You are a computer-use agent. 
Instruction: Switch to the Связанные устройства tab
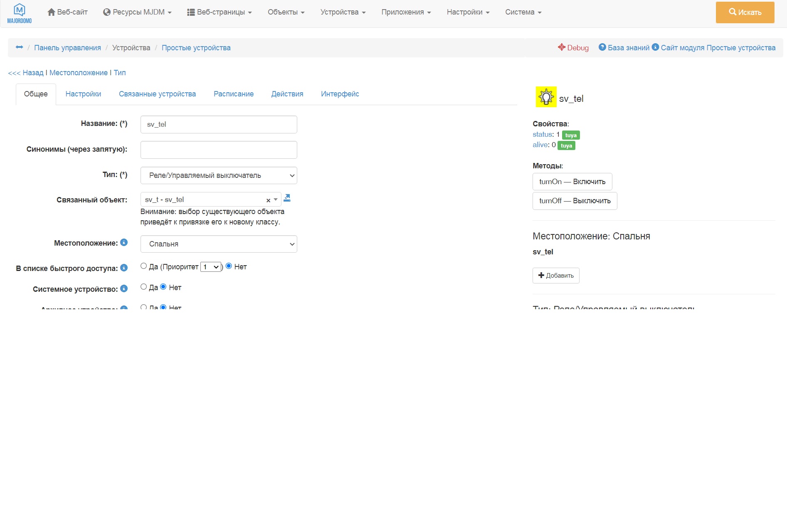(157, 94)
